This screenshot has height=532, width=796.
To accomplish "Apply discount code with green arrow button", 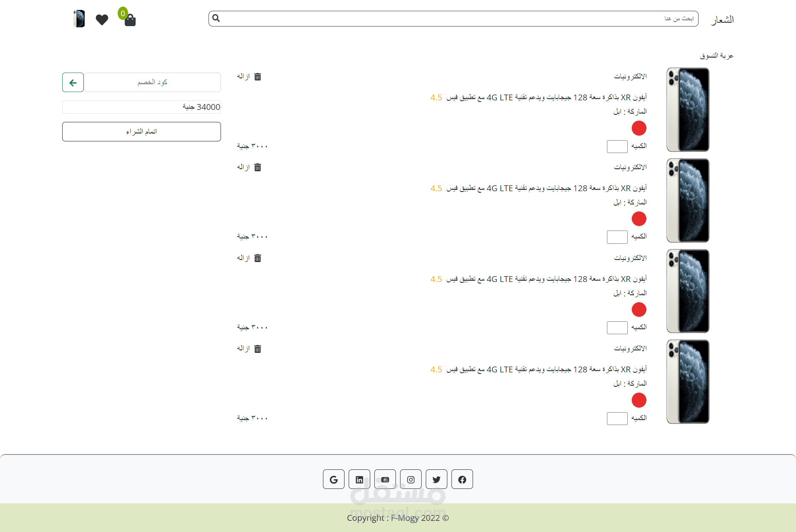I will tap(73, 83).
